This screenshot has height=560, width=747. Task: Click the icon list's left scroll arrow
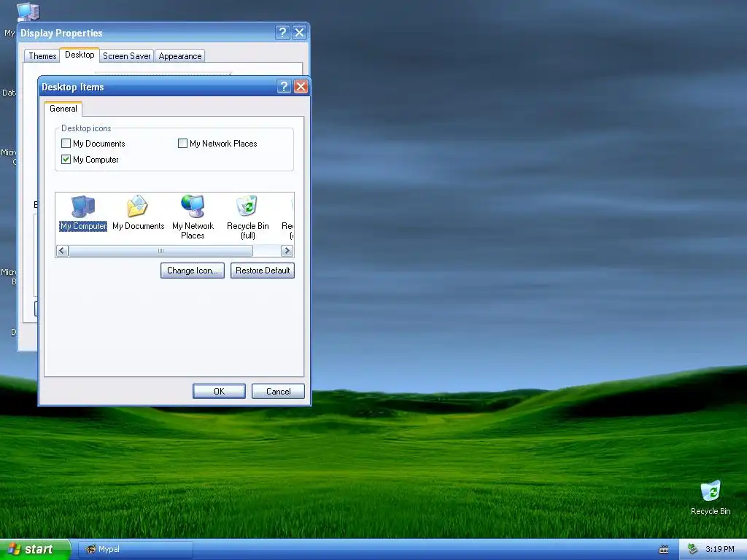(63, 251)
